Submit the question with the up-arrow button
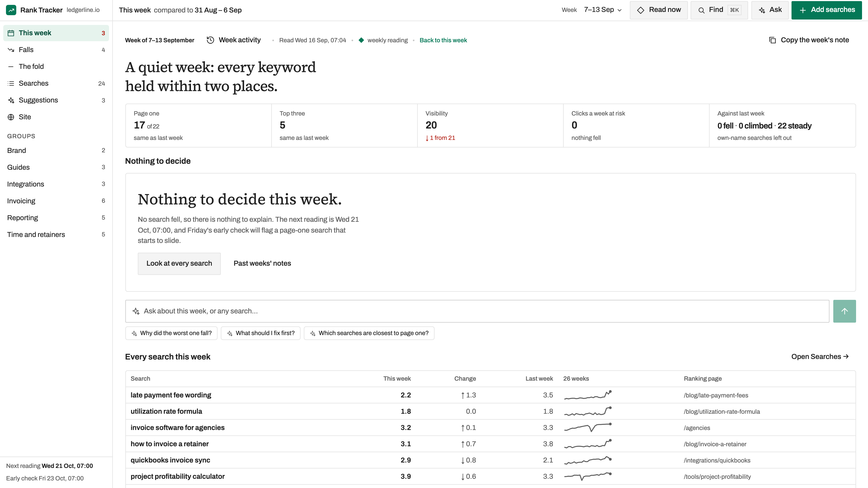The image size is (868, 488). click(844, 311)
